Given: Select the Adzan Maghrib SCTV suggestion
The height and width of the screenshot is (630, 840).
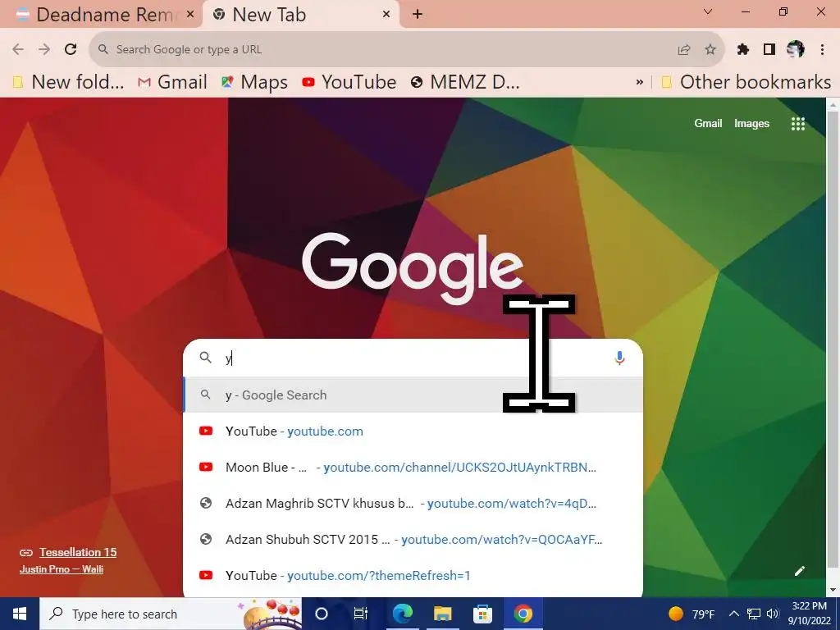Looking at the screenshot, I should [x=413, y=503].
